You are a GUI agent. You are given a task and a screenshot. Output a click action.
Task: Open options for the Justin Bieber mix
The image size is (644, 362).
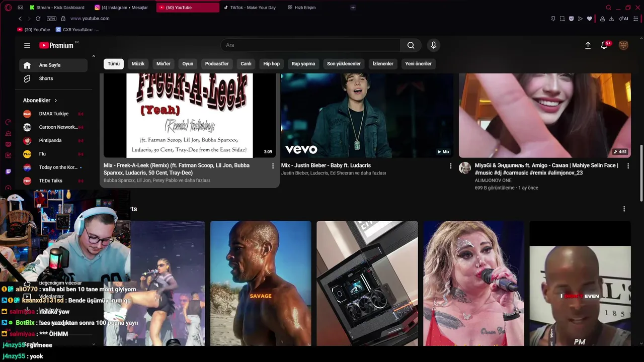[450, 166]
